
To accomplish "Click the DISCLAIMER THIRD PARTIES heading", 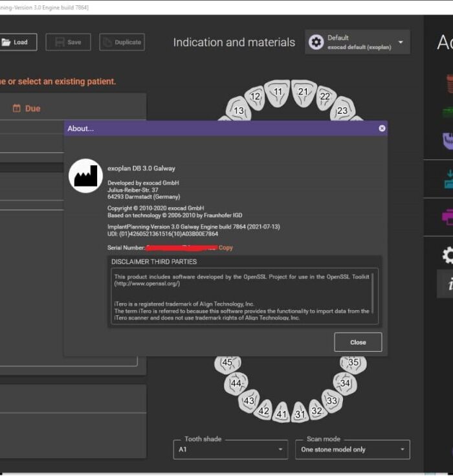I will (x=154, y=262).
